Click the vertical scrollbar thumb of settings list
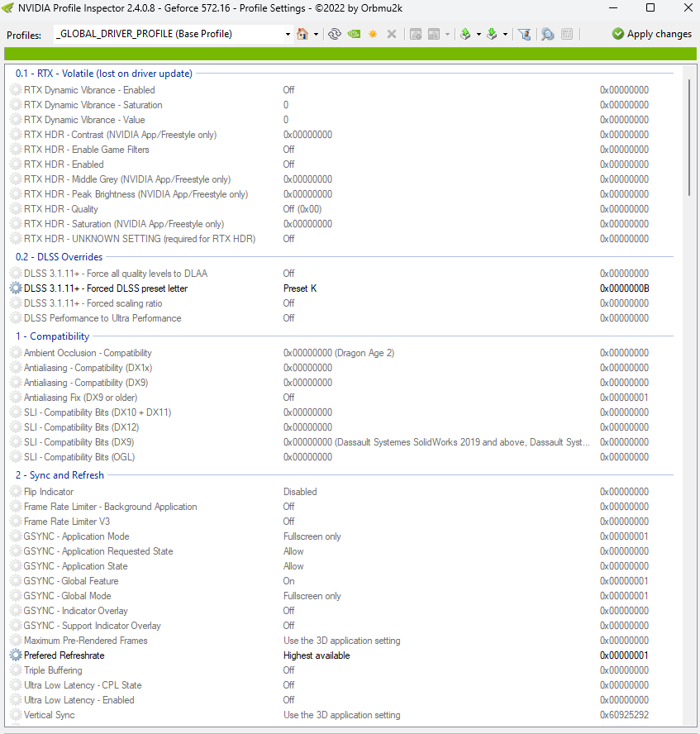Screen dimensions: 700x734 coord(688,137)
